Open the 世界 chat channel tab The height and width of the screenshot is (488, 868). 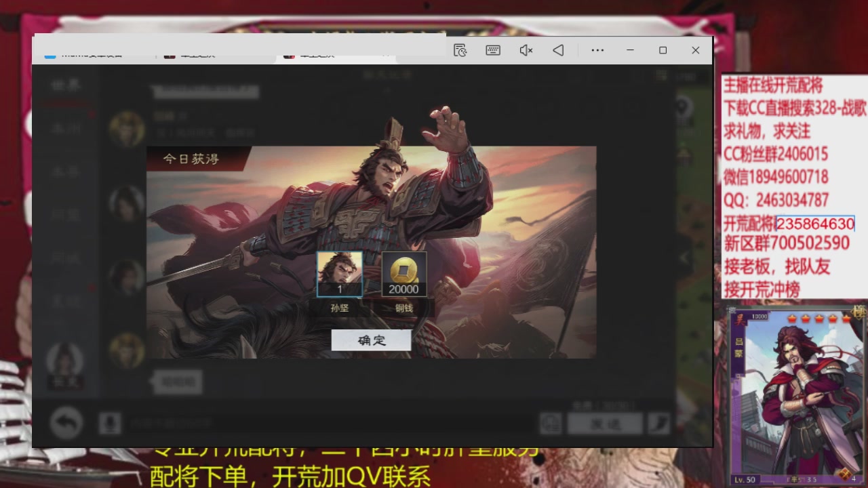coord(66,85)
